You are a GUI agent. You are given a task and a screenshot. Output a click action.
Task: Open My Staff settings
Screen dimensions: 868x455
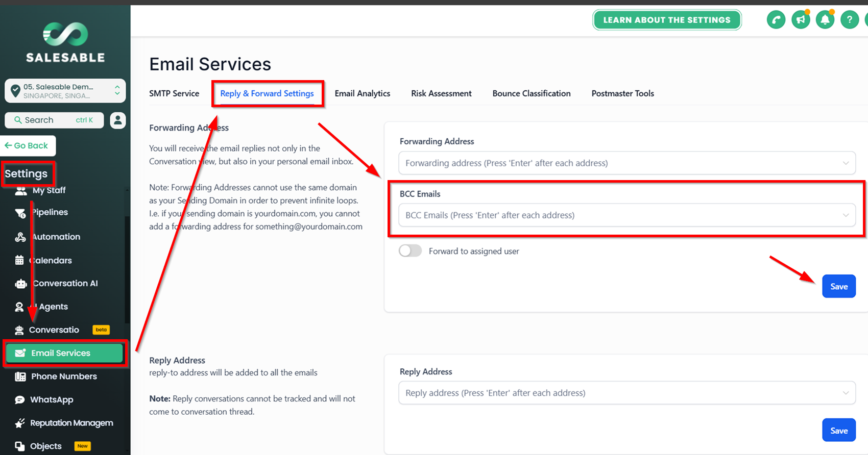click(49, 190)
